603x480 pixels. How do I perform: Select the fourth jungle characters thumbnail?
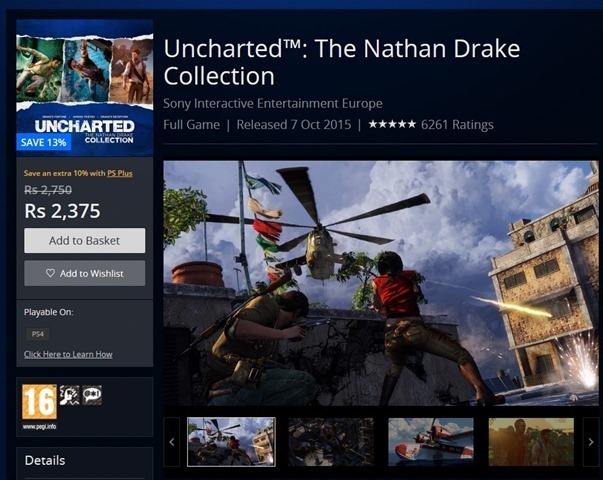531,442
